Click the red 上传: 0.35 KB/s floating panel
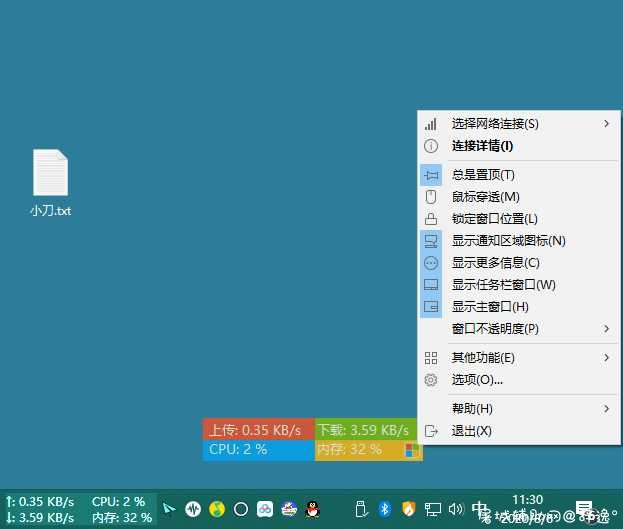 258,430
